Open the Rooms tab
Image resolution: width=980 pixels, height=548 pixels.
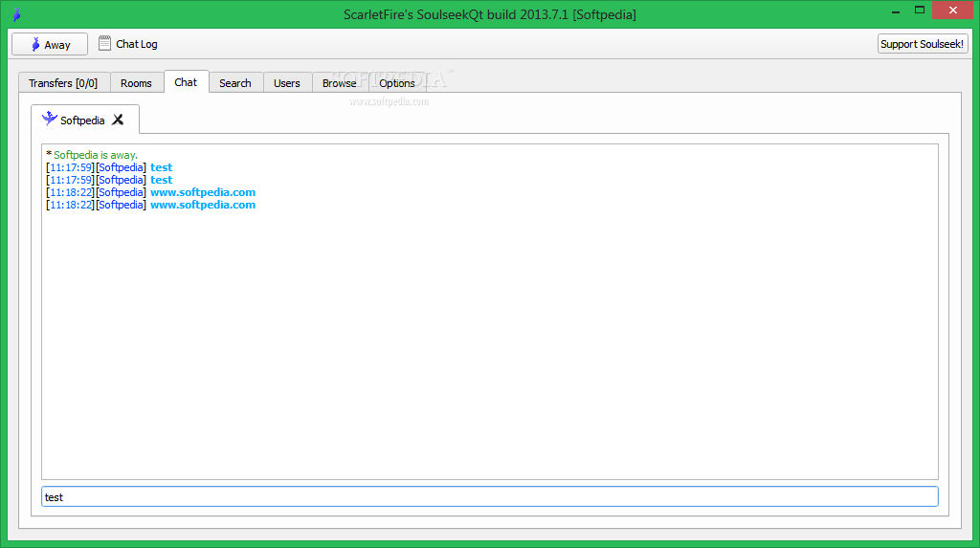(x=136, y=83)
